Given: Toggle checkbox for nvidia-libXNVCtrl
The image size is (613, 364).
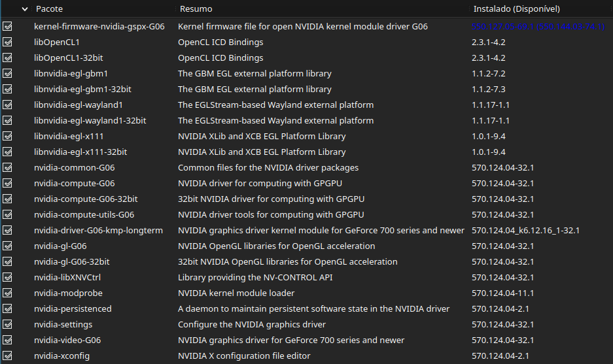Looking at the screenshot, I should pos(7,277).
